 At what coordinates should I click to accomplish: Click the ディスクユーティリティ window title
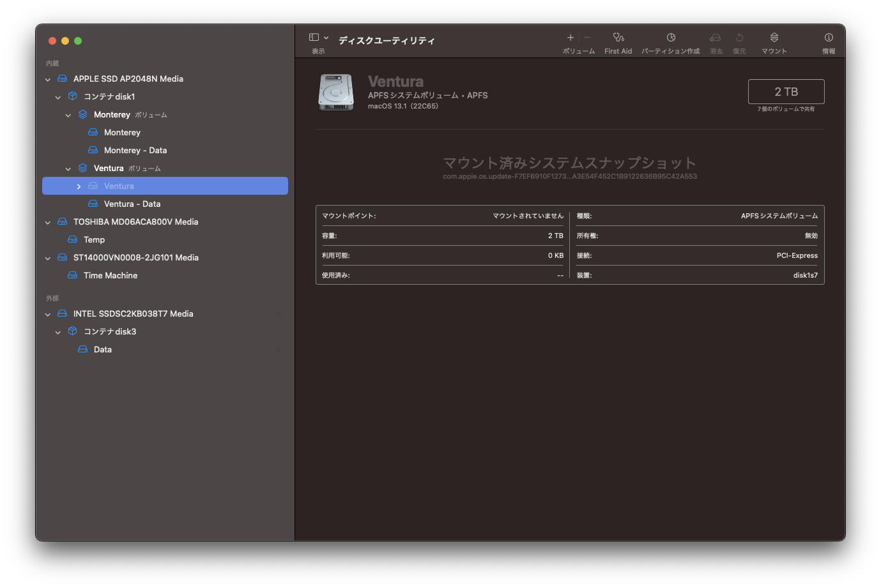point(387,40)
